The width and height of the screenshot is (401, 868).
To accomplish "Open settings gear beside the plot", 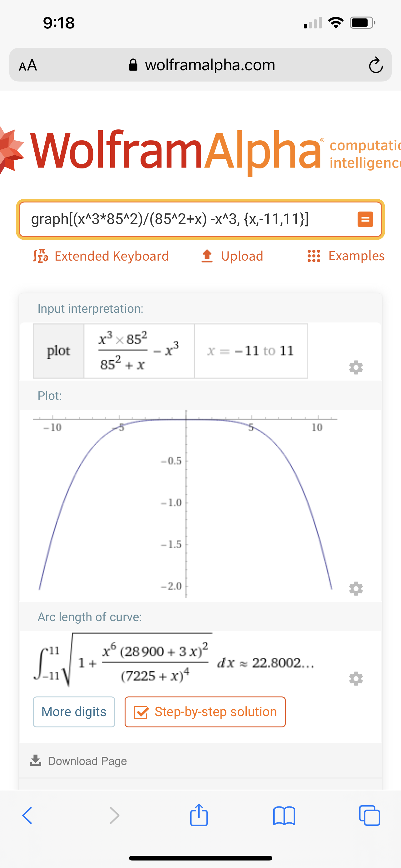I will coord(356,588).
